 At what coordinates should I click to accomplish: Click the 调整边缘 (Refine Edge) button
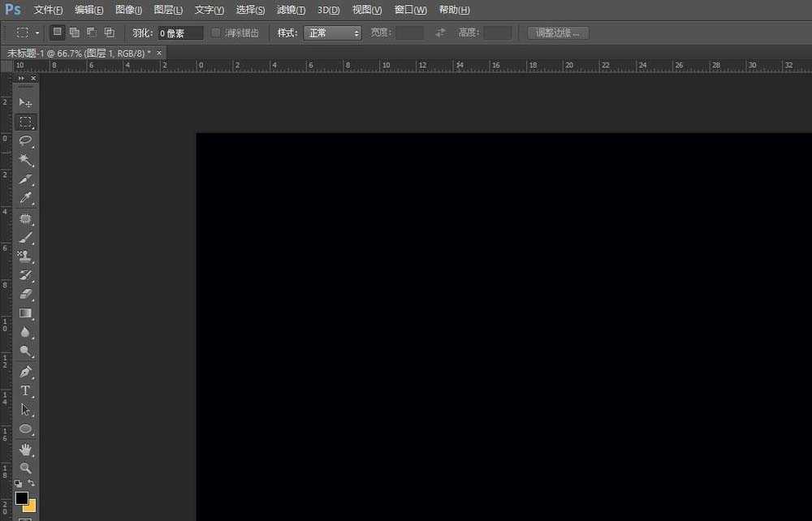(x=558, y=33)
